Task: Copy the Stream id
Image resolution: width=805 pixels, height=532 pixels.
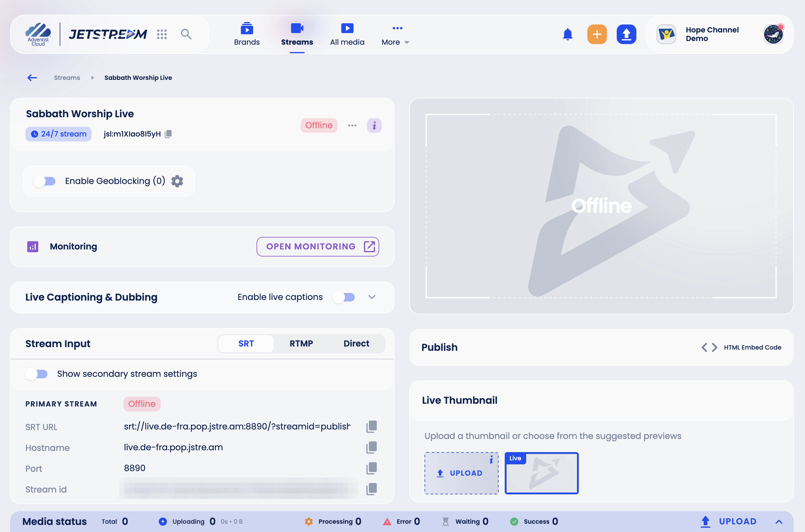Action: (x=372, y=489)
